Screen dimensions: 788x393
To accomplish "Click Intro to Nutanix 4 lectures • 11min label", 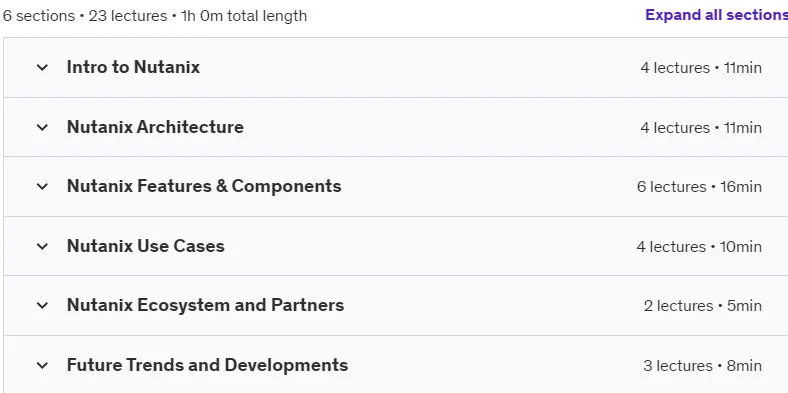I will (701, 68).
